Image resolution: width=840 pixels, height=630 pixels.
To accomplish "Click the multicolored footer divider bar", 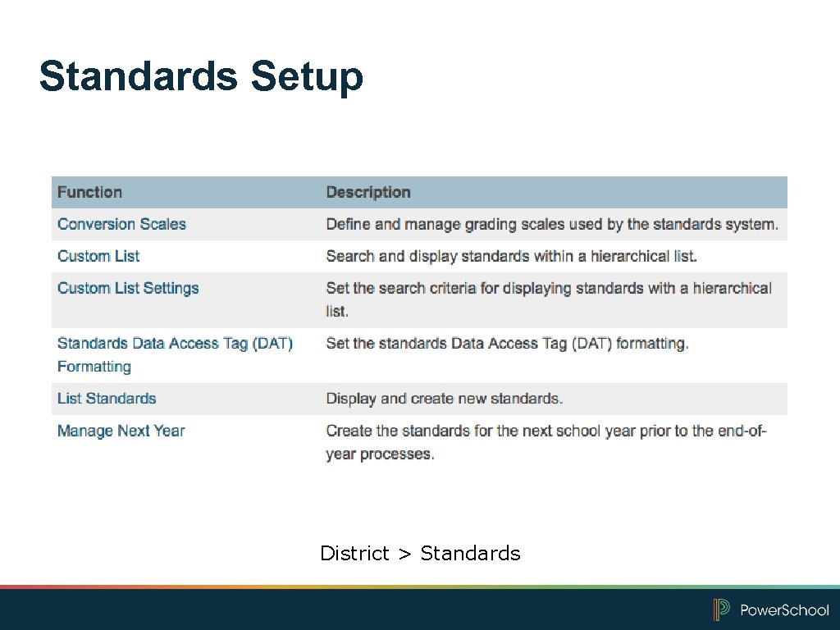I will click(x=420, y=588).
